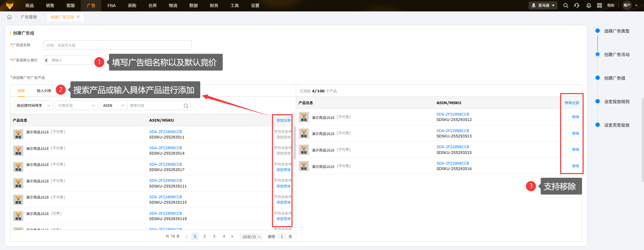This screenshot has width=644, height=250.
Task: Click thumbnail of added product SDSKU-255293516
Action: (x=304, y=166)
